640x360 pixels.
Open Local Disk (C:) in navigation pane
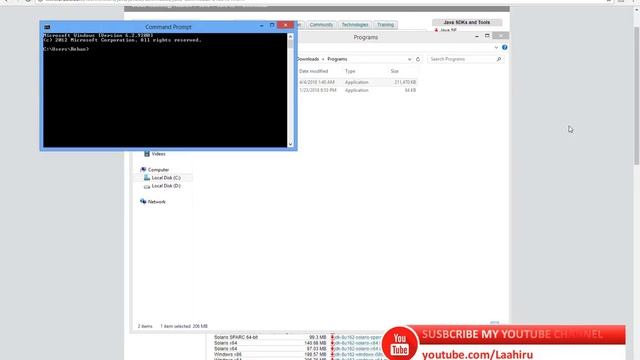(166, 178)
